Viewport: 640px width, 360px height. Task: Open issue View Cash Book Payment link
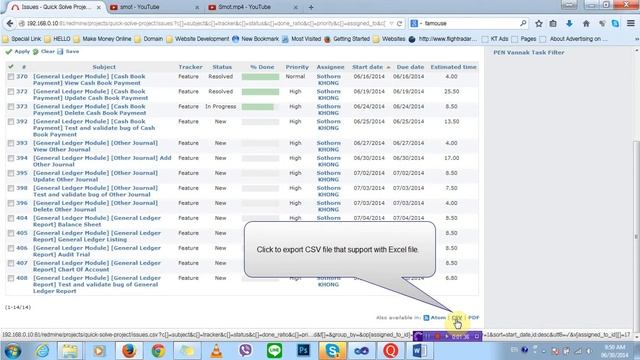(x=89, y=80)
